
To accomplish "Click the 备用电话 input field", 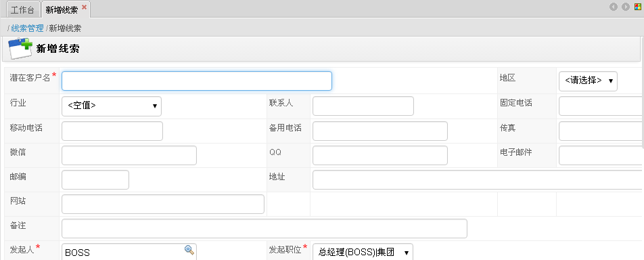I will 380,131.
